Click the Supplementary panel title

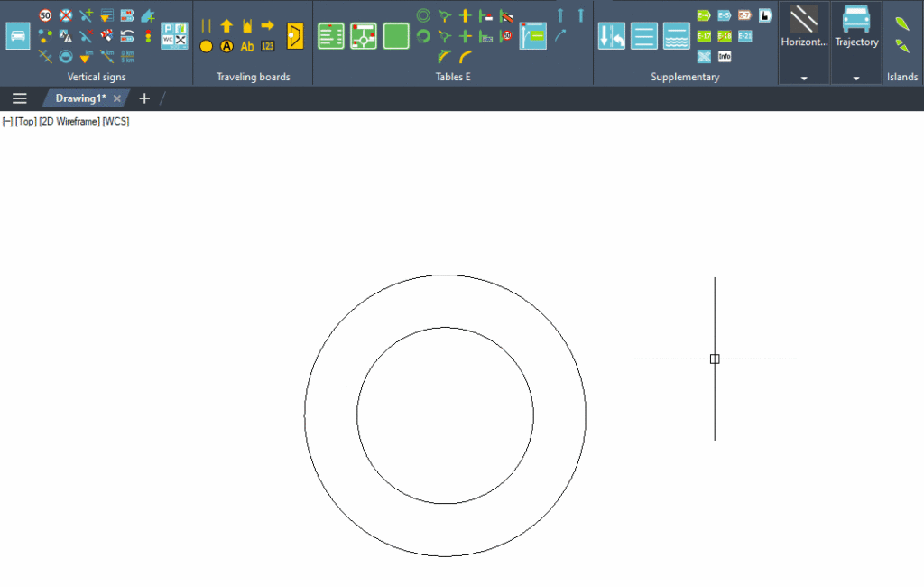pyautogui.click(x=685, y=77)
